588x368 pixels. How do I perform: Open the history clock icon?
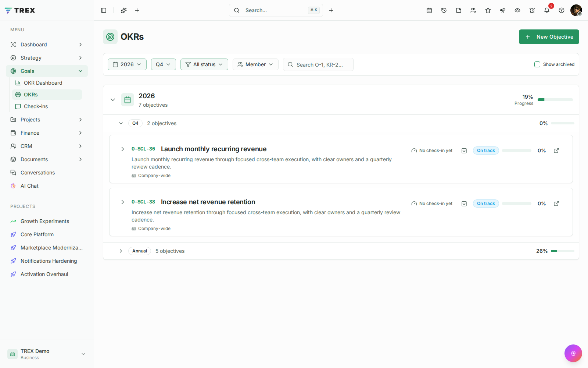[x=444, y=10]
